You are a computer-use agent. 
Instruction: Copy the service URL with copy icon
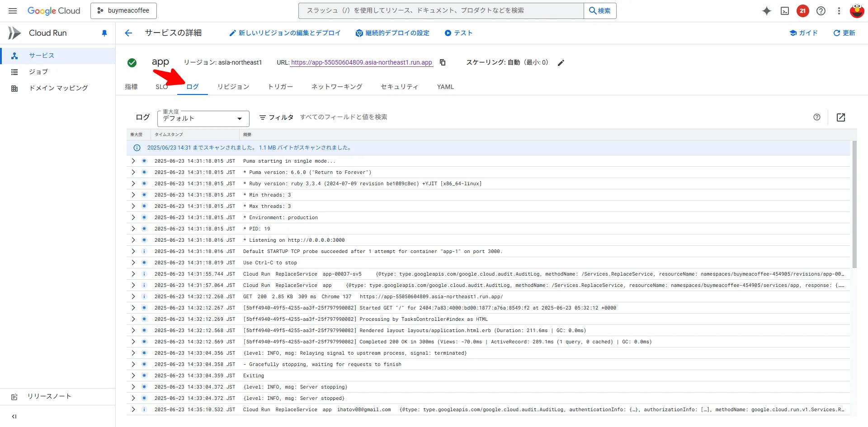pyautogui.click(x=443, y=62)
